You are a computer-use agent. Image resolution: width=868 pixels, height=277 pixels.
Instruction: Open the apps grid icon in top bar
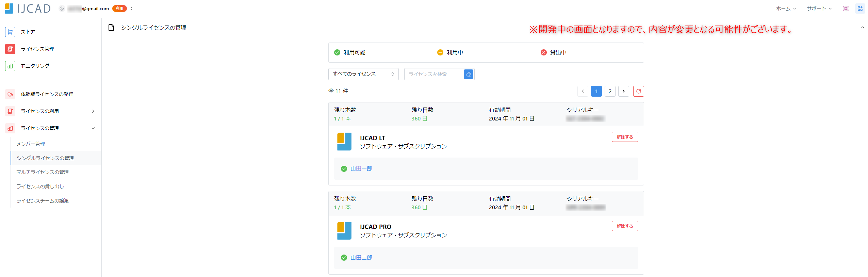[860, 9]
